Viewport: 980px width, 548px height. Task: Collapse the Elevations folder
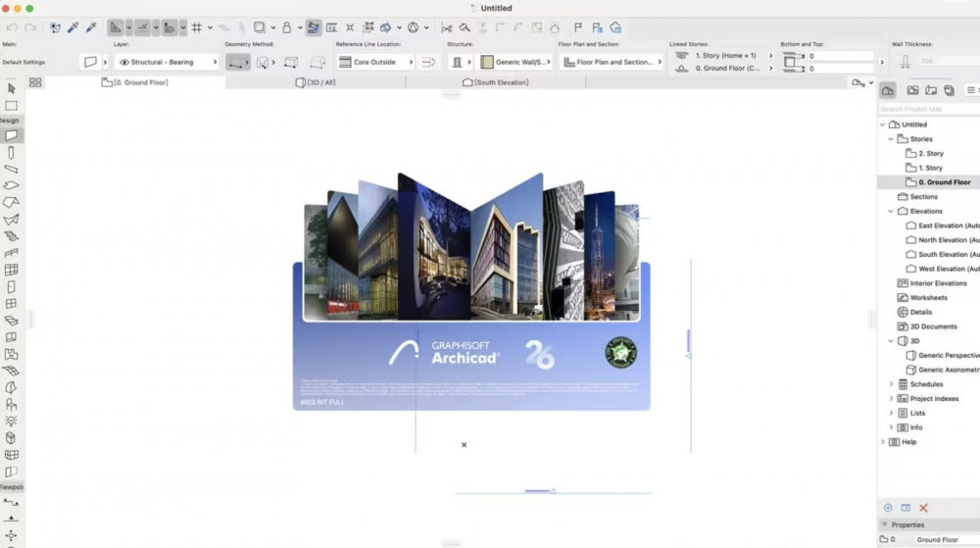click(x=891, y=211)
